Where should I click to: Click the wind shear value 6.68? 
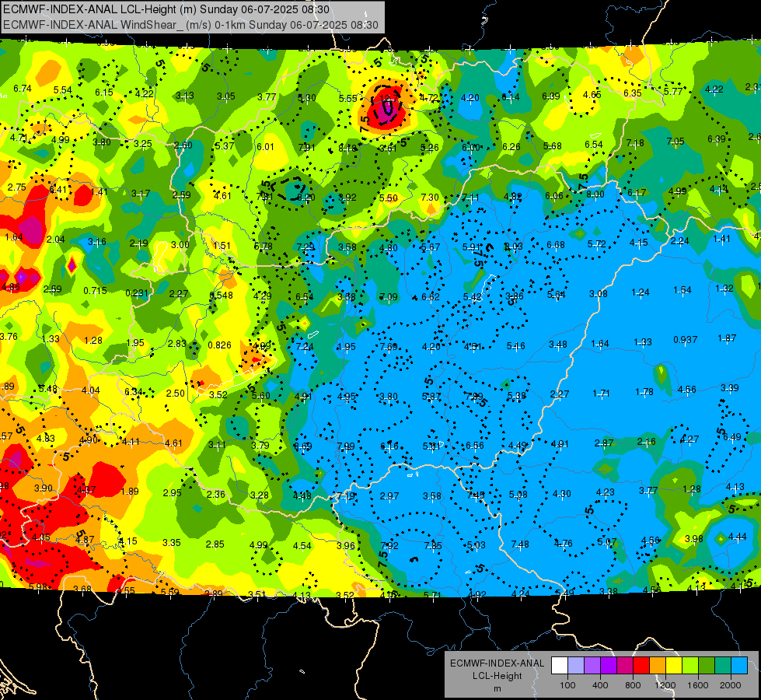point(556,244)
